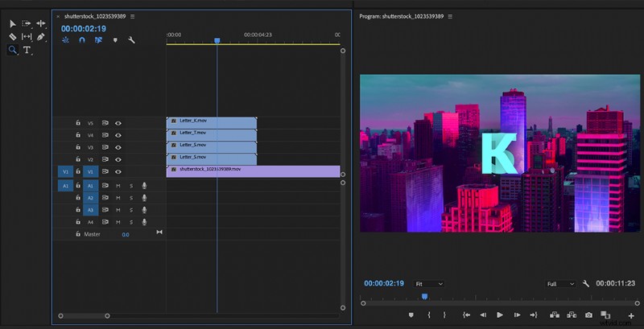The width and height of the screenshot is (644, 329).
Task: Mute audio track A1
Action: pos(118,186)
